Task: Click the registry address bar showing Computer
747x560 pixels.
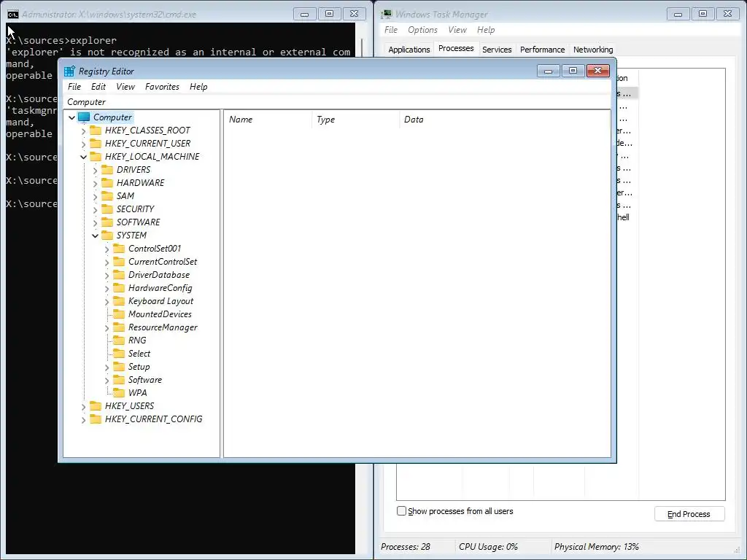Action: point(337,102)
